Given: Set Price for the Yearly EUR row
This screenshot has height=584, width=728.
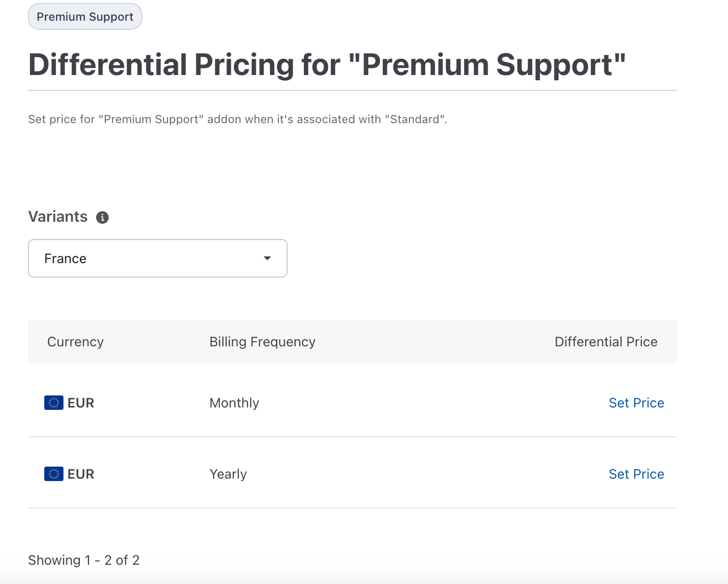Looking at the screenshot, I should point(636,474).
